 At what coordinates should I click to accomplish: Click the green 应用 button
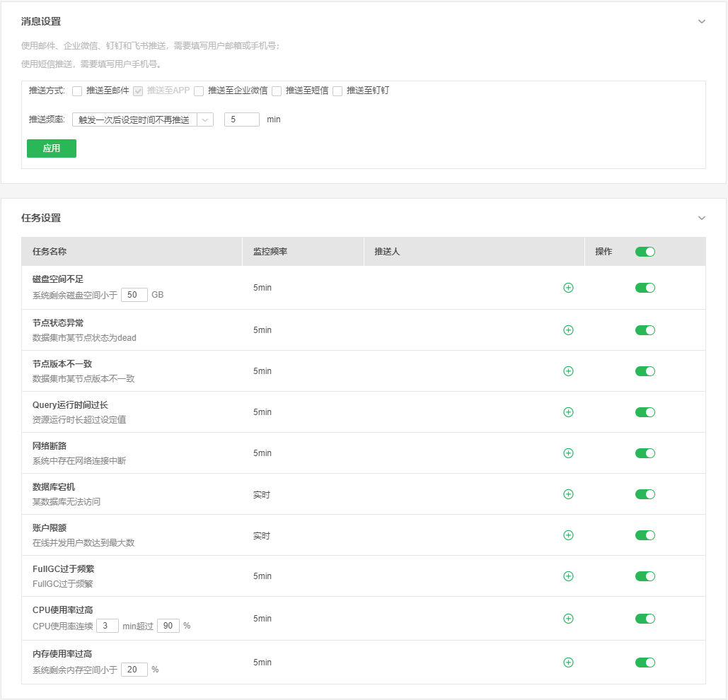[52, 148]
